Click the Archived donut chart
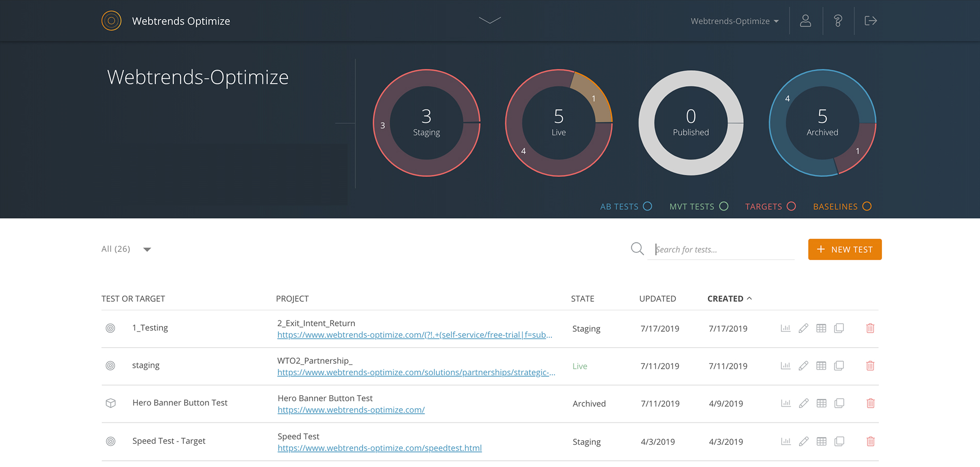 click(822, 123)
